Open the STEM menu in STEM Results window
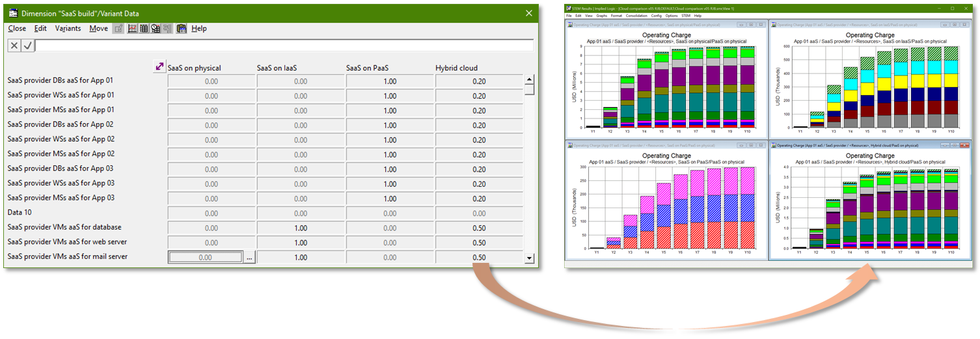 686,16
